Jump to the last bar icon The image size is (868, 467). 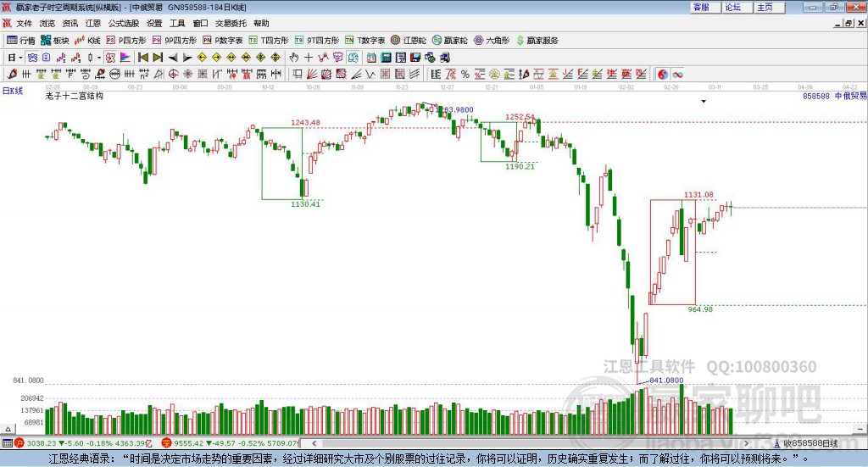pos(158,57)
